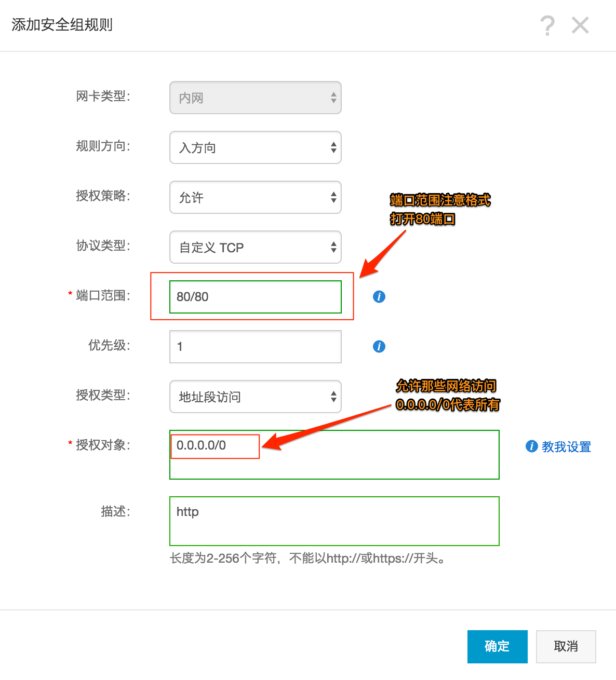Click the 规则方向 field label
The height and width of the screenshot is (680, 616).
point(103,146)
